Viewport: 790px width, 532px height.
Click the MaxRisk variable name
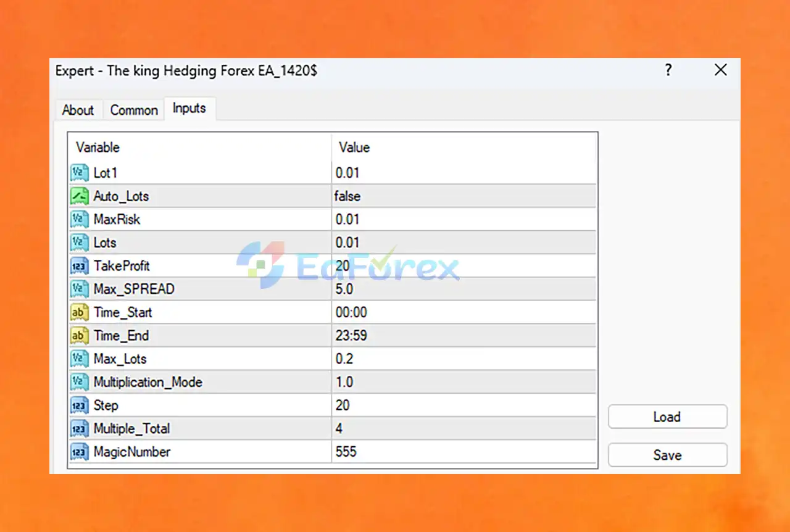pos(117,219)
